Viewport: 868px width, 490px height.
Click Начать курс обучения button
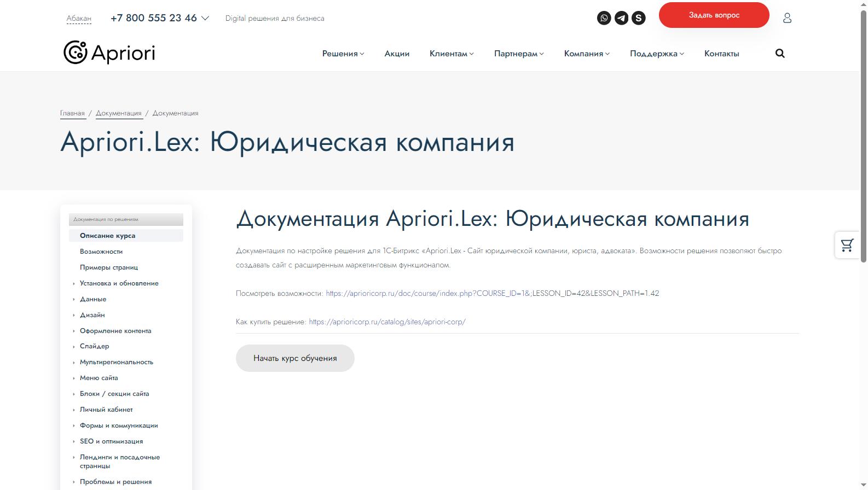coord(295,358)
